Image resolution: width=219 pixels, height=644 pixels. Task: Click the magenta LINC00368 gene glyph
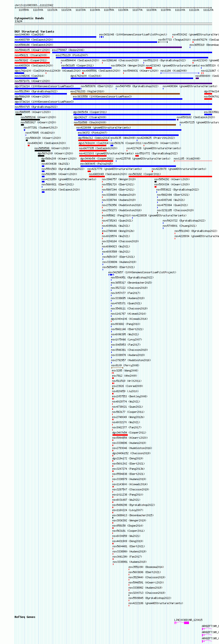click(182, 623)
